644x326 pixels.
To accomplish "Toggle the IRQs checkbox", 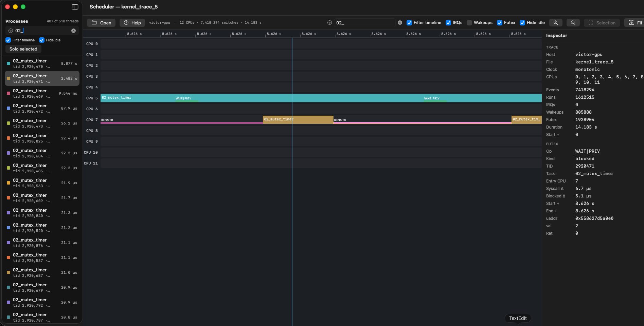I will 448,23.
